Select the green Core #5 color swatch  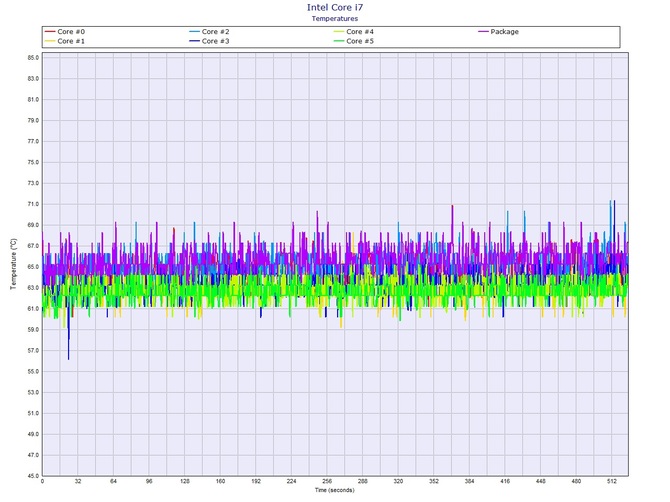pyautogui.click(x=339, y=41)
